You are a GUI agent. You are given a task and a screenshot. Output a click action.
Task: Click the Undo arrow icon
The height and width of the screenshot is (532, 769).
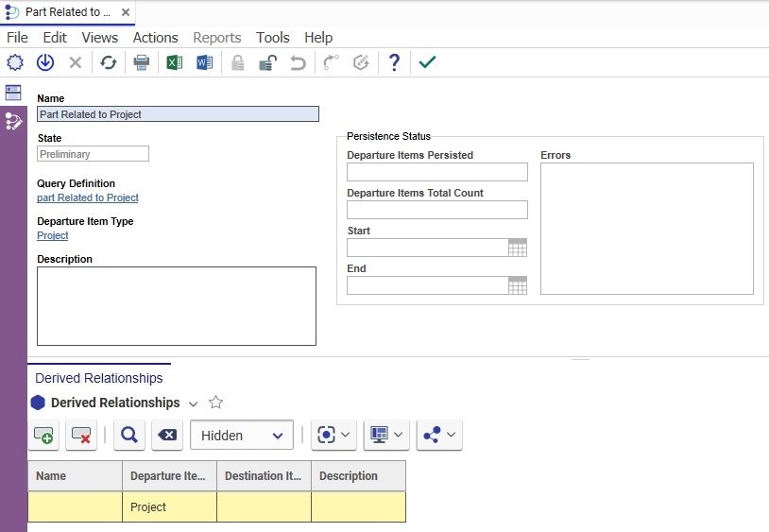click(x=298, y=62)
